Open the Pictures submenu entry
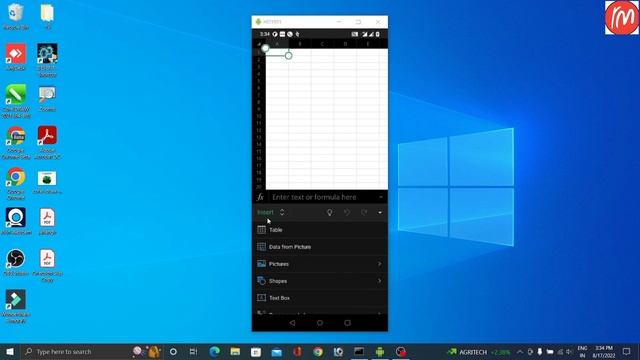Image resolution: width=640 pixels, height=360 pixels. coord(320,264)
